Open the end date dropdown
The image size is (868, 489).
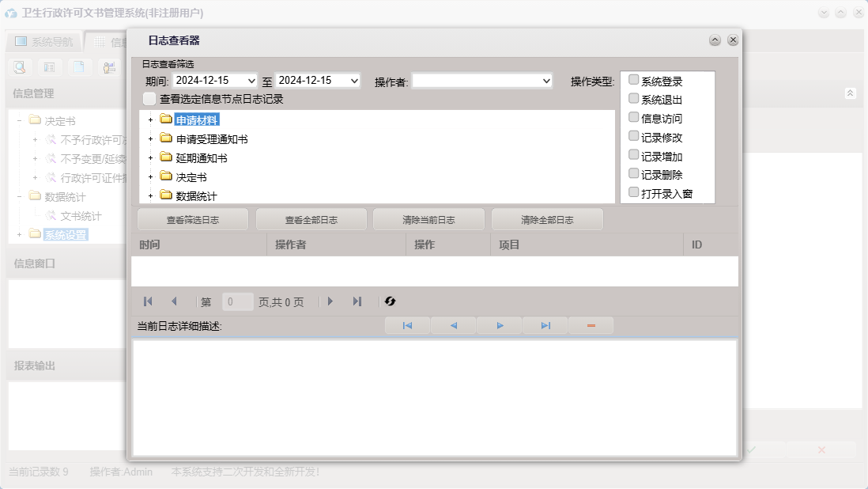354,81
